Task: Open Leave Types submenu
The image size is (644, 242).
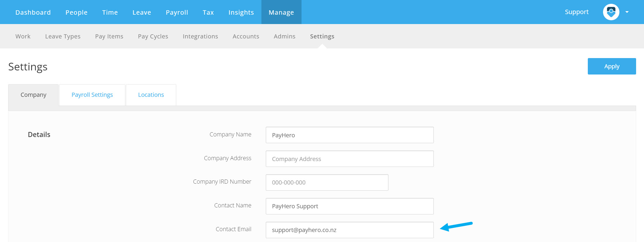Action: tap(63, 36)
